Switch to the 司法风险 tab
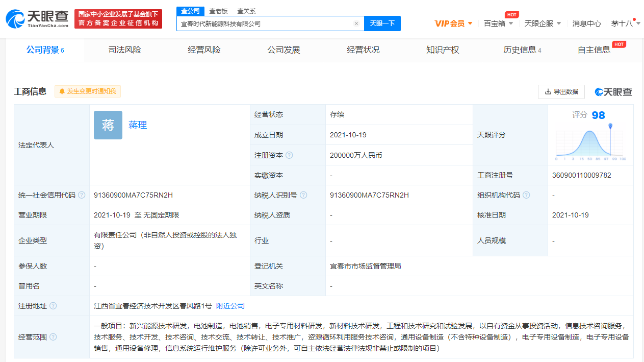 [x=124, y=50]
